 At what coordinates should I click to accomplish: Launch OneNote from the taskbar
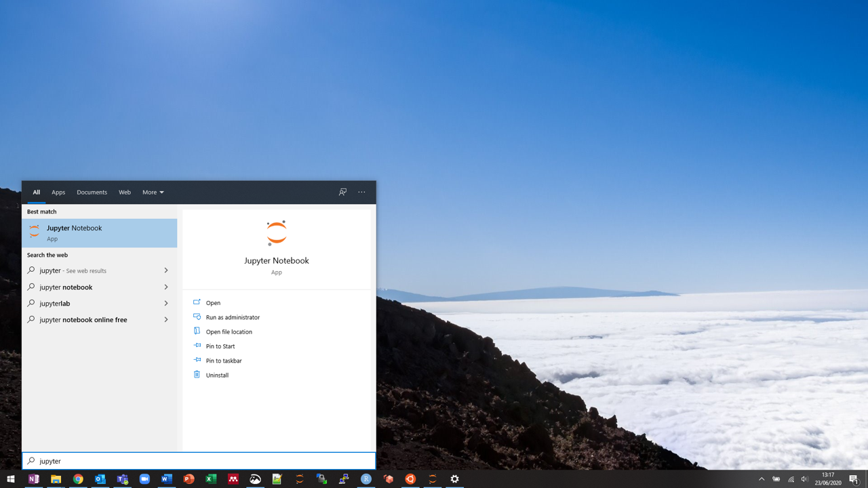[34, 479]
